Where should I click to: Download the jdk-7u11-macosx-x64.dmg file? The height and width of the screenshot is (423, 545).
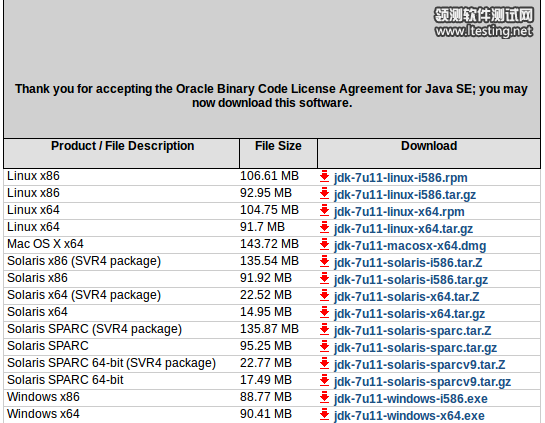[410, 246]
